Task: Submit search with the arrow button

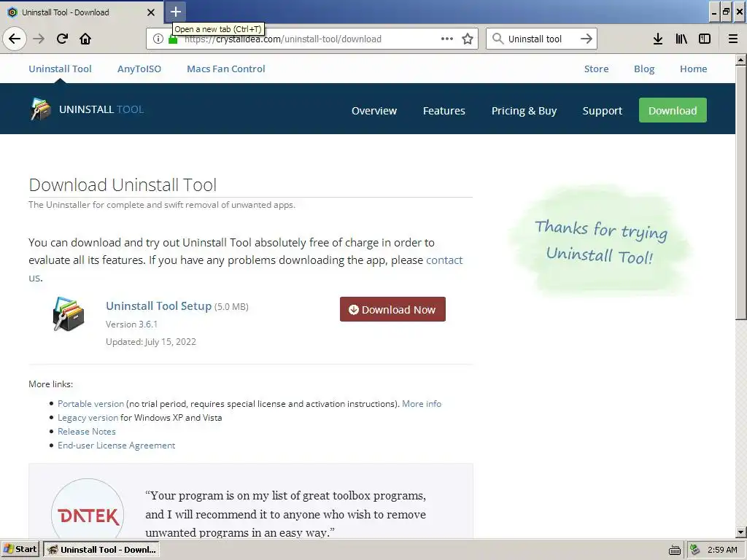Action: [587, 39]
